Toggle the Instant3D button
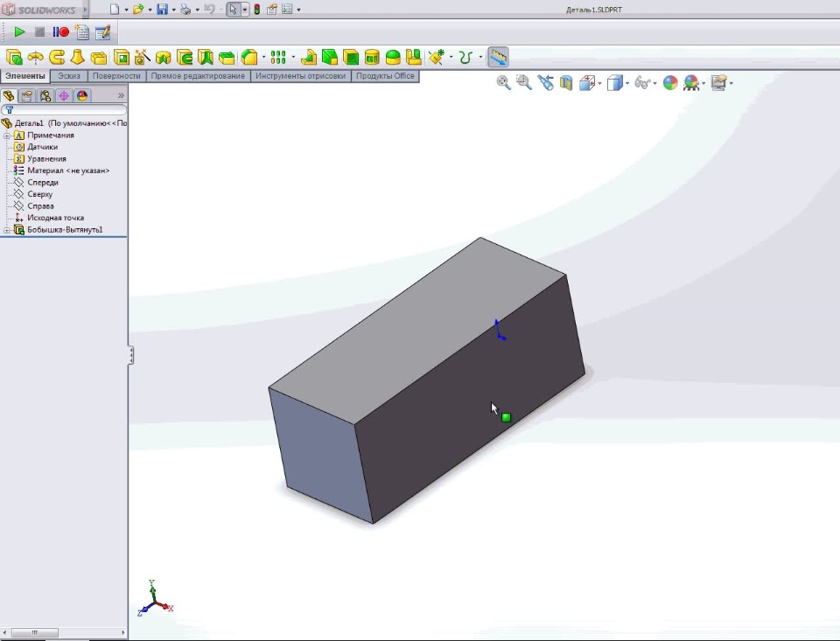The height and width of the screenshot is (641, 840). coord(498,57)
